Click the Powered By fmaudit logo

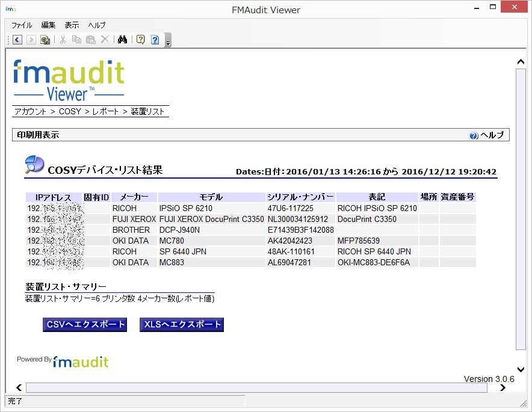63,362
